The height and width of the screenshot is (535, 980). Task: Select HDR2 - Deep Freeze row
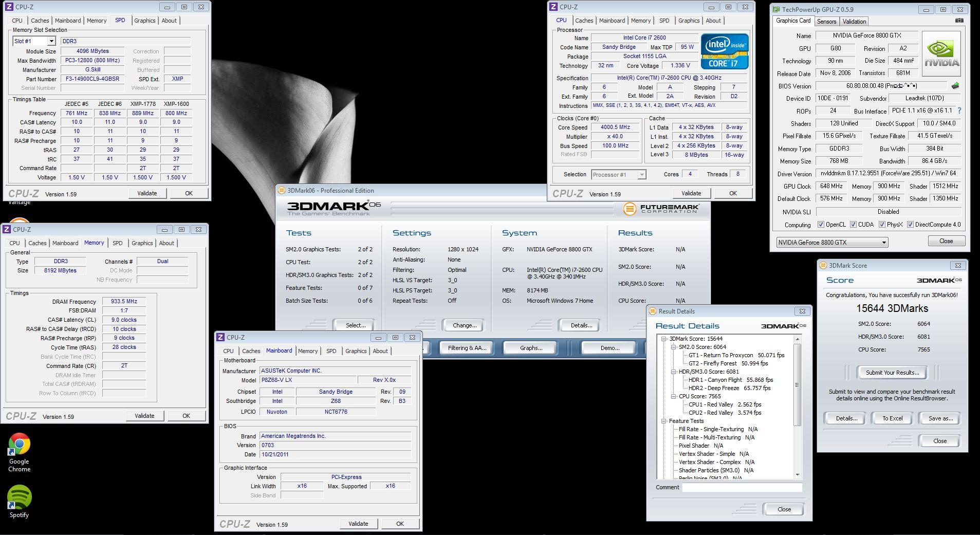(729, 388)
